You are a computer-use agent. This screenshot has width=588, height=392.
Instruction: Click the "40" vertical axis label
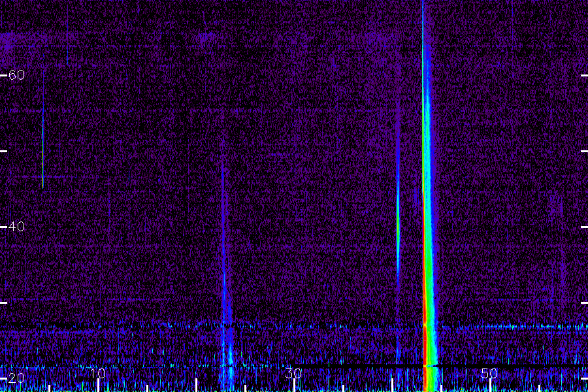click(x=16, y=227)
